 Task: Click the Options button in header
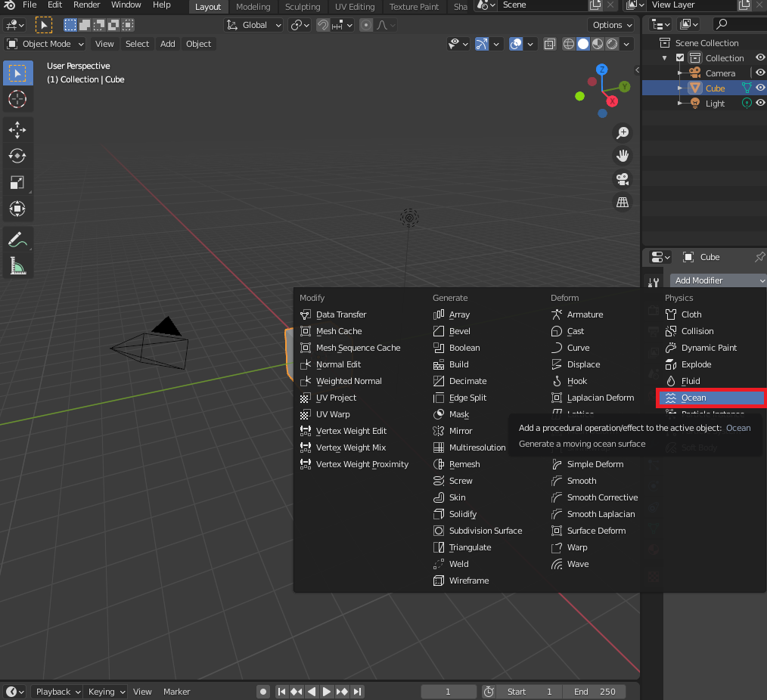tap(610, 25)
